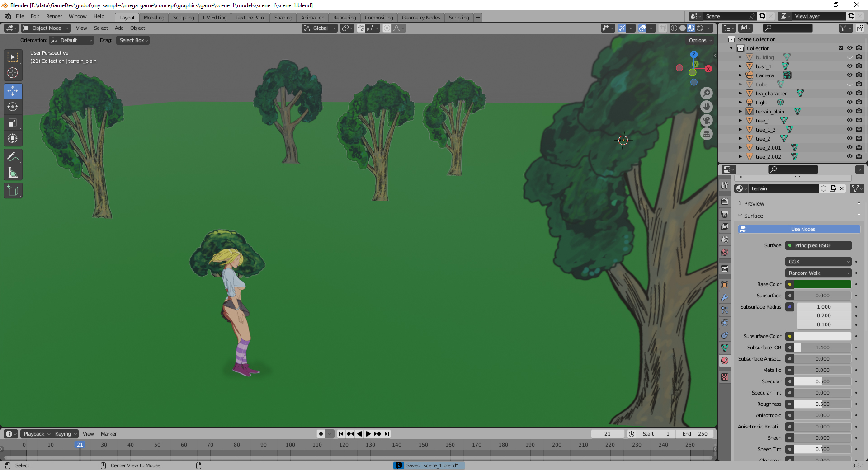Switch to the Shading workspace tab
Image resolution: width=868 pixels, height=470 pixels.
(283, 18)
